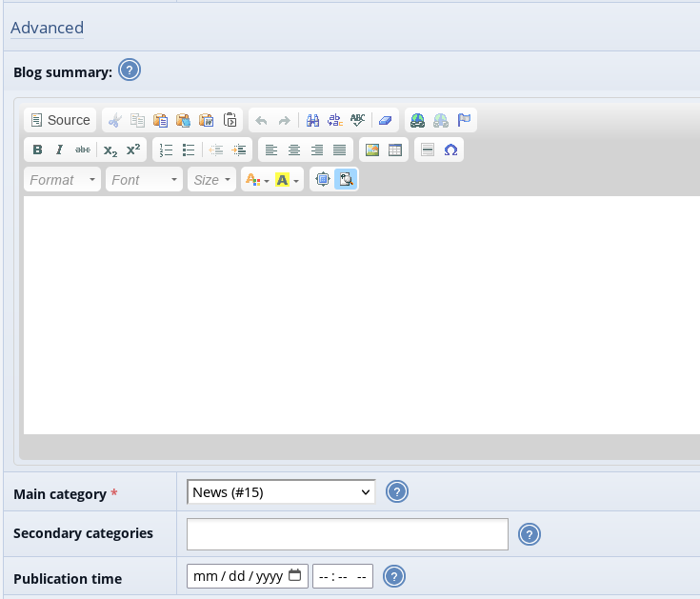Undo the last edit

click(261, 120)
